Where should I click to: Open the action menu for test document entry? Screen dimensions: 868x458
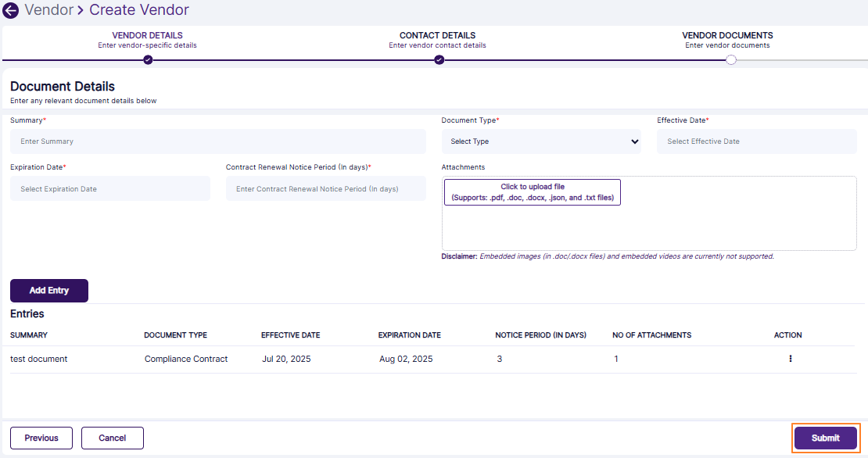coord(790,358)
